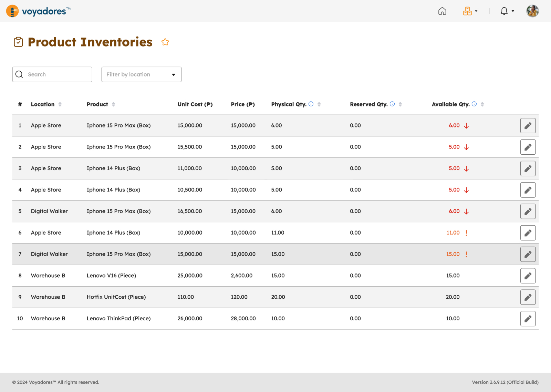Click the Unit Cost column header
This screenshot has width=551, height=392.
pyautogui.click(x=195, y=104)
